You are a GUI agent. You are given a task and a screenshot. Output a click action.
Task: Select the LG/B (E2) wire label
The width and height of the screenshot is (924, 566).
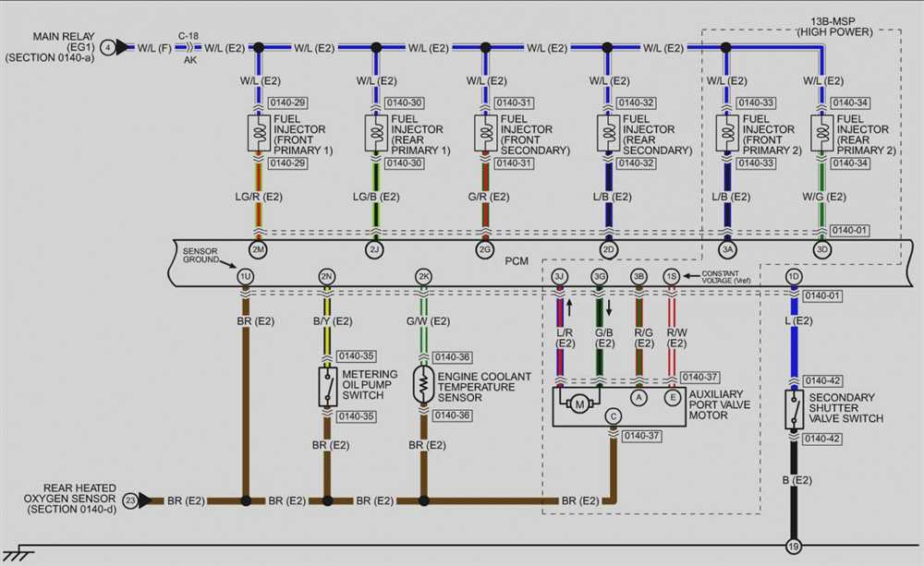point(376,197)
